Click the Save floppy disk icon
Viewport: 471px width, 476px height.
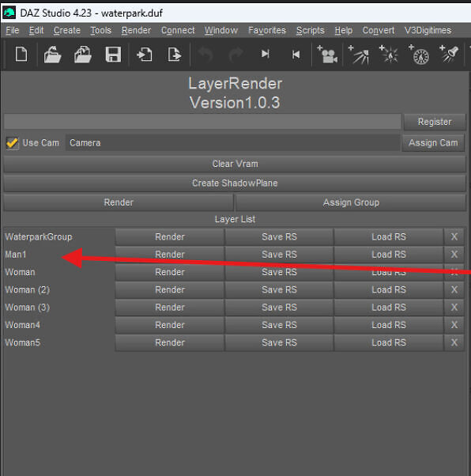click(113, 55)
